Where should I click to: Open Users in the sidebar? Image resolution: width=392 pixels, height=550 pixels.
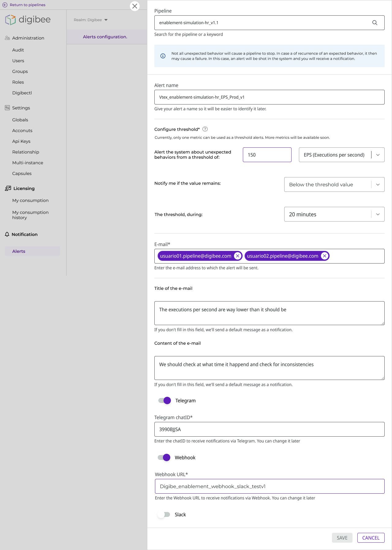18,61
